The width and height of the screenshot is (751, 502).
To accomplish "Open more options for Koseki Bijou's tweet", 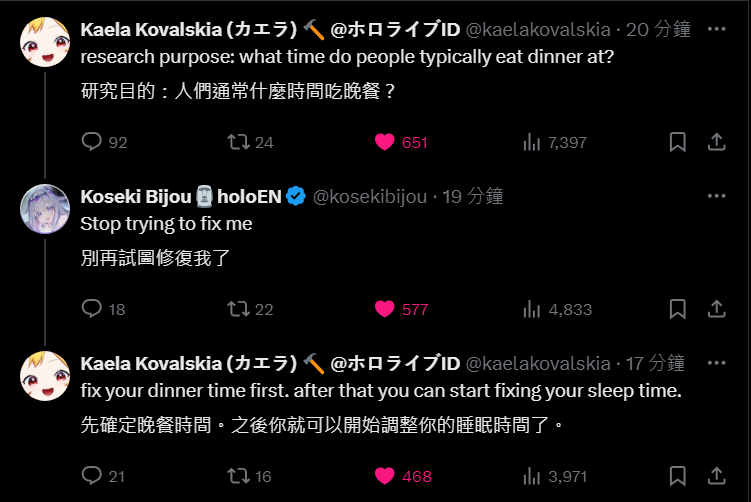I will tap(716, 196).
